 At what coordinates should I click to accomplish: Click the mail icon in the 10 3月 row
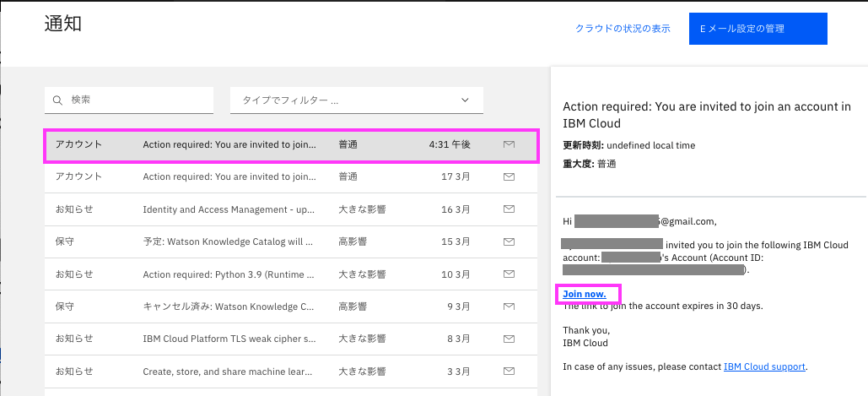point(509,274)
